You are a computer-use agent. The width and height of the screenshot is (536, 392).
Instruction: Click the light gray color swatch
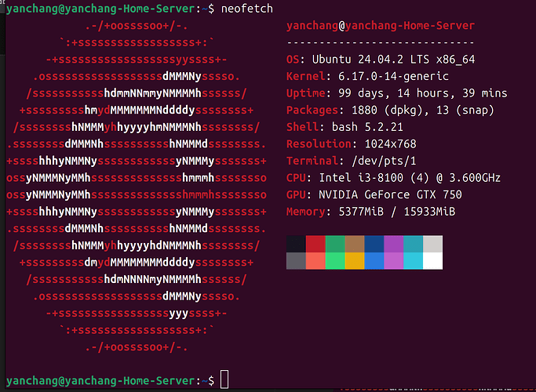tap(432, 244)
